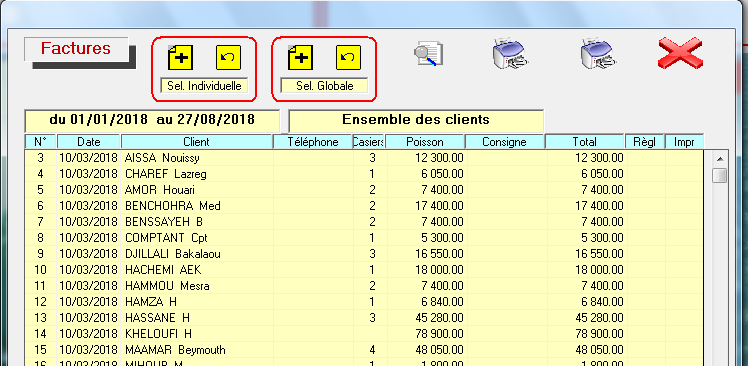The width and height of the screenshot is (748, 366).
Task: Click the Sel. Globale label
Action: click(324, 86)
